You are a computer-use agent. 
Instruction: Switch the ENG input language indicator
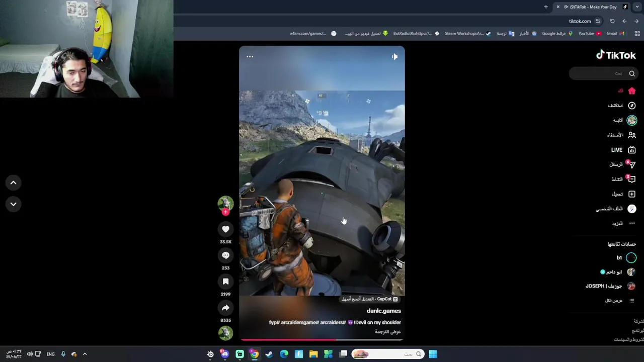[50, 354]
